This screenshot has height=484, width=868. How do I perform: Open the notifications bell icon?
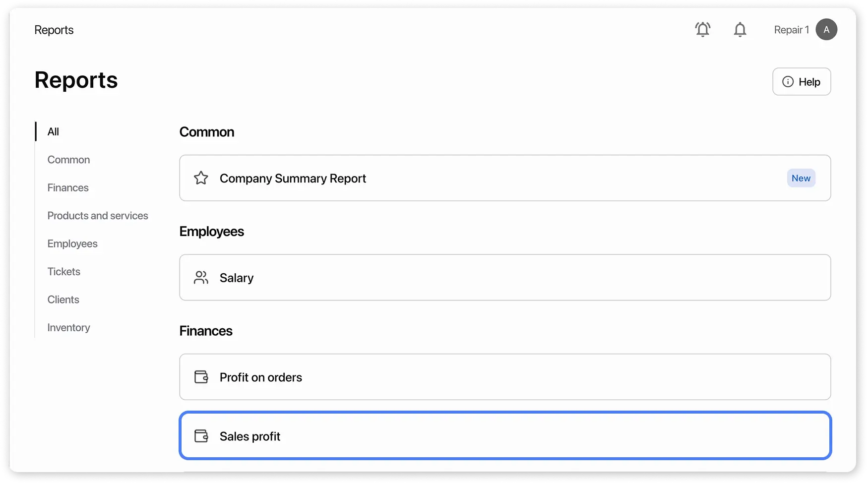point(740,30)
